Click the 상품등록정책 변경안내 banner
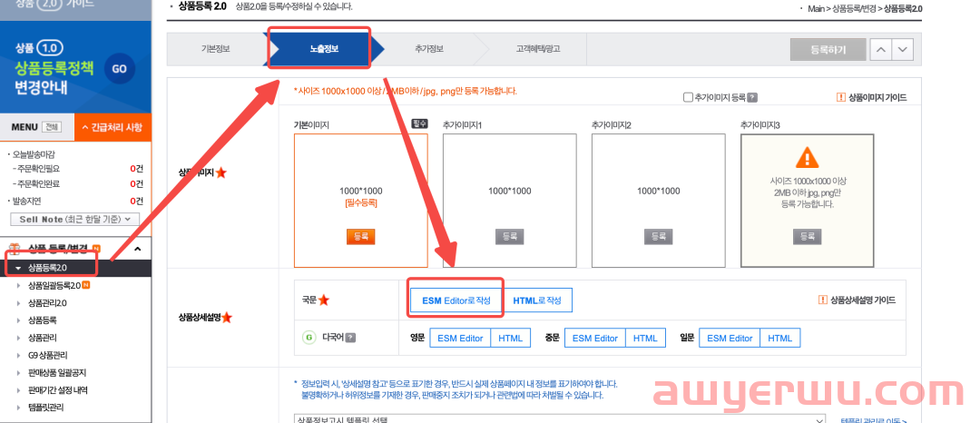980x423 pixels. coord(75,67)
